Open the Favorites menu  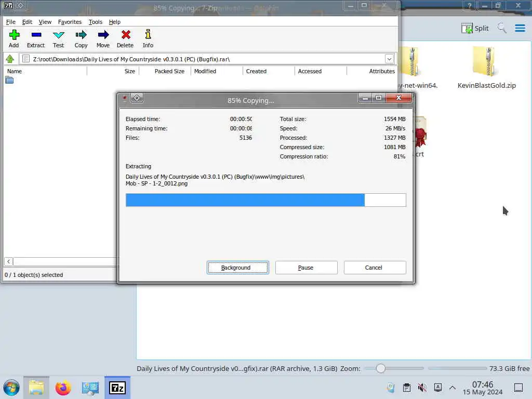tap(70, 22)
